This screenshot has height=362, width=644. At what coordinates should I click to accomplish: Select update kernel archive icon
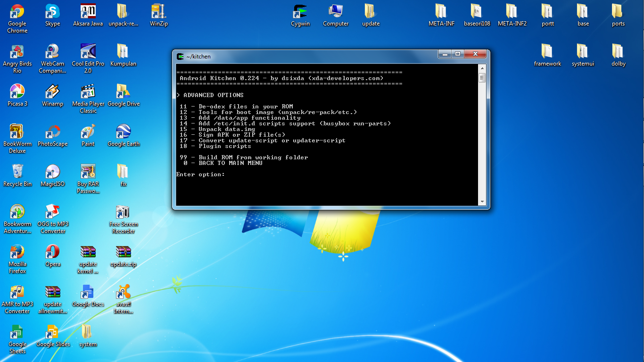tap(88, 259)
